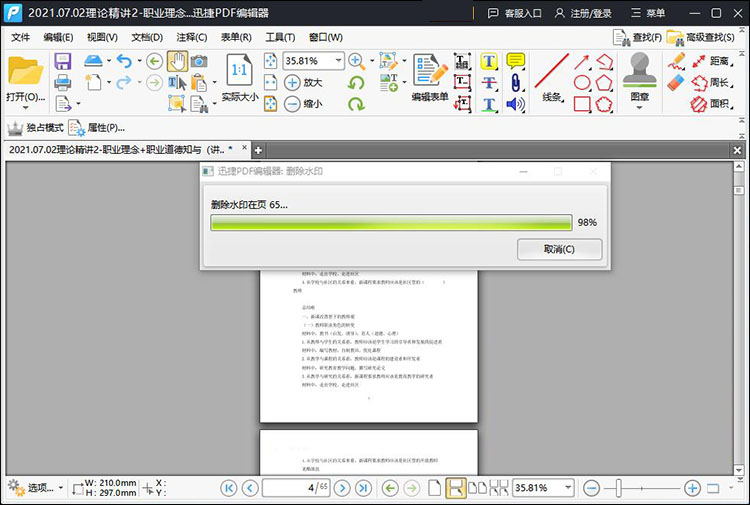Select the Underline text tool
Screen dimensions: 750x505
pos(489,104)
